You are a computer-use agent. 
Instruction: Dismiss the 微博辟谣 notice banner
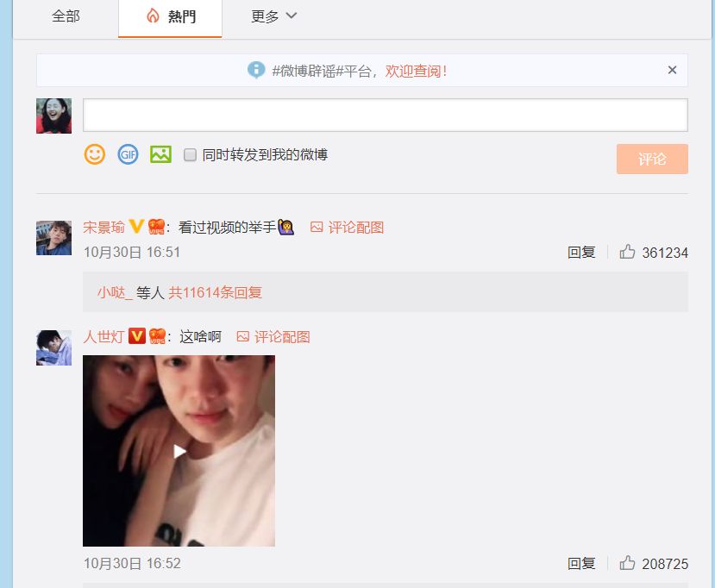[x=672, y=70]
